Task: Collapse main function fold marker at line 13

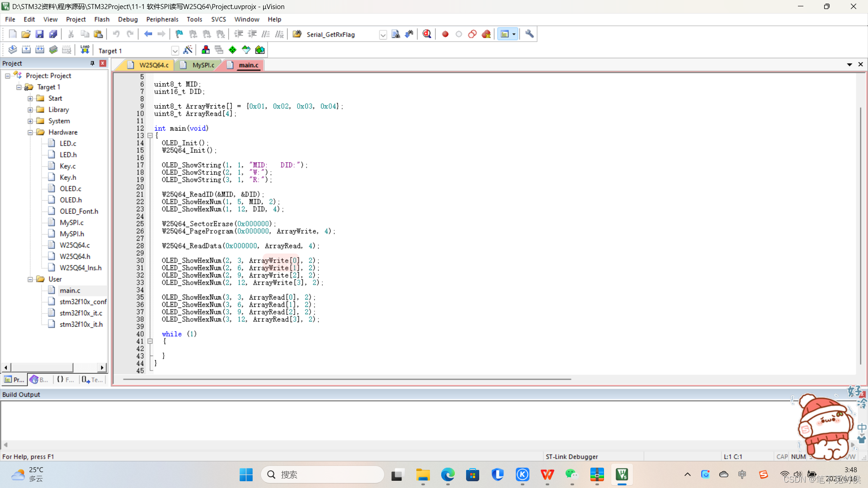Action: click(150, 136)
